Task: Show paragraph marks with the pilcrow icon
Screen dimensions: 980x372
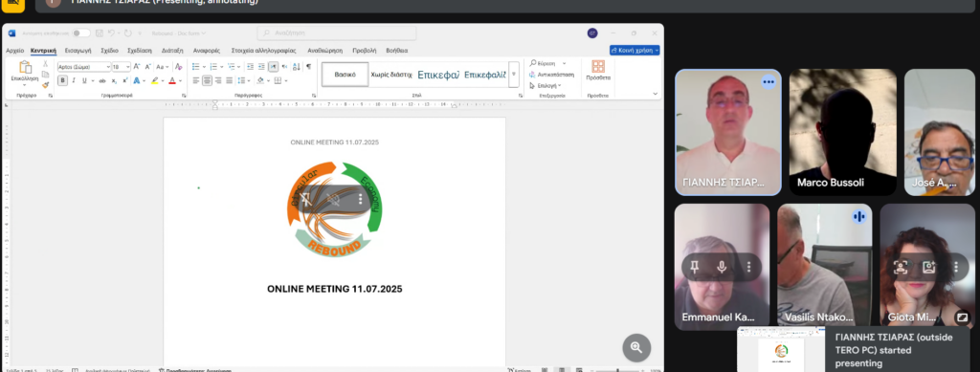Action: 308,67
